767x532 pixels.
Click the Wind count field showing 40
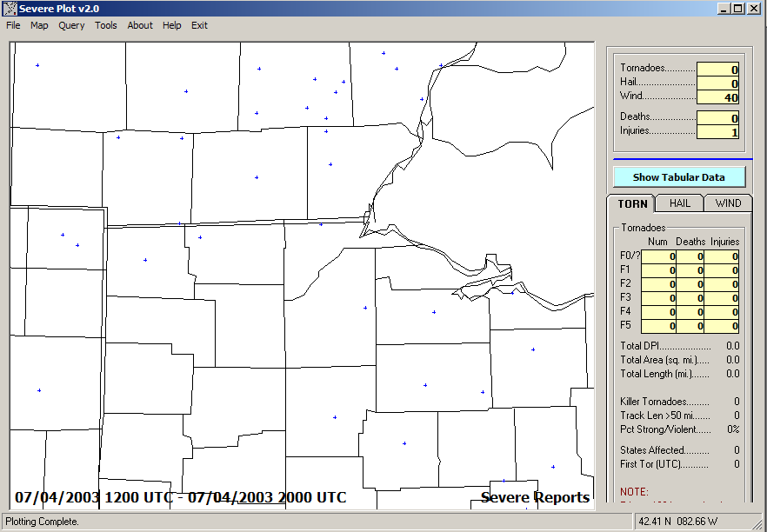click(x=718, y=97)
